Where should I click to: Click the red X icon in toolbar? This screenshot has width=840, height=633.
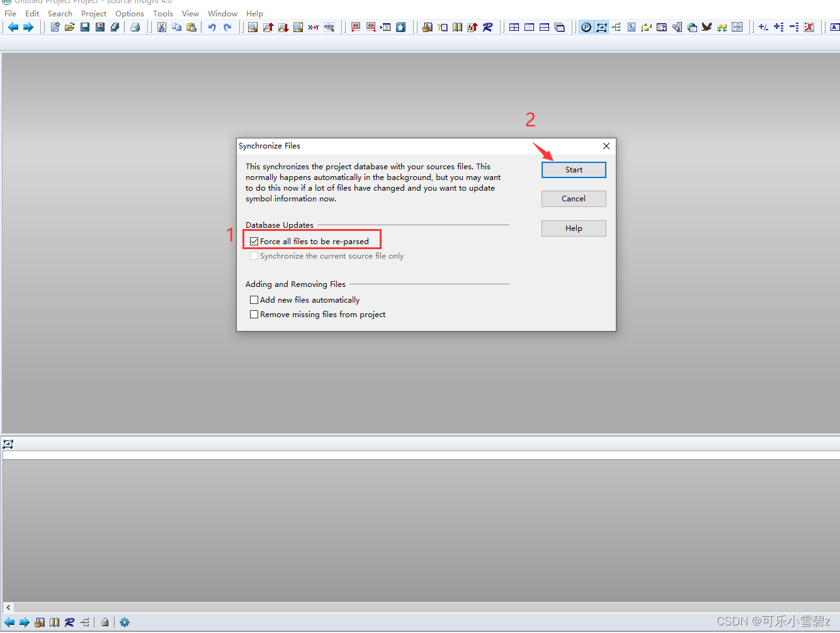(809, 27)
